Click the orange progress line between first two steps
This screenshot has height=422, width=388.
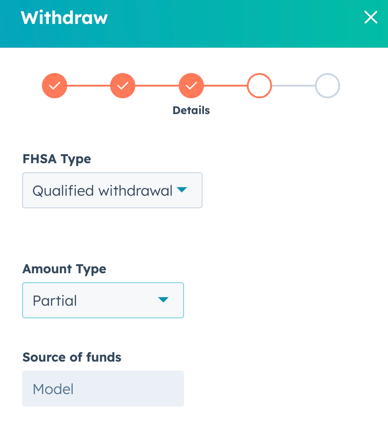pos(89,86)
